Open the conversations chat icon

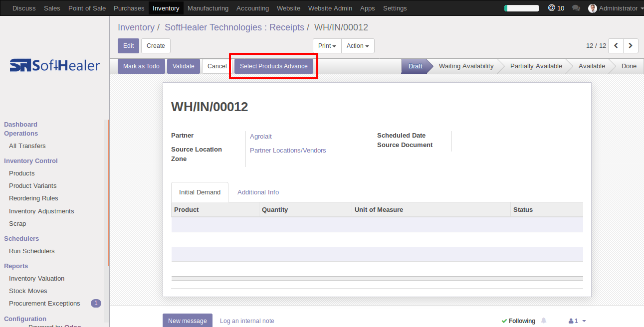[576, 8]
